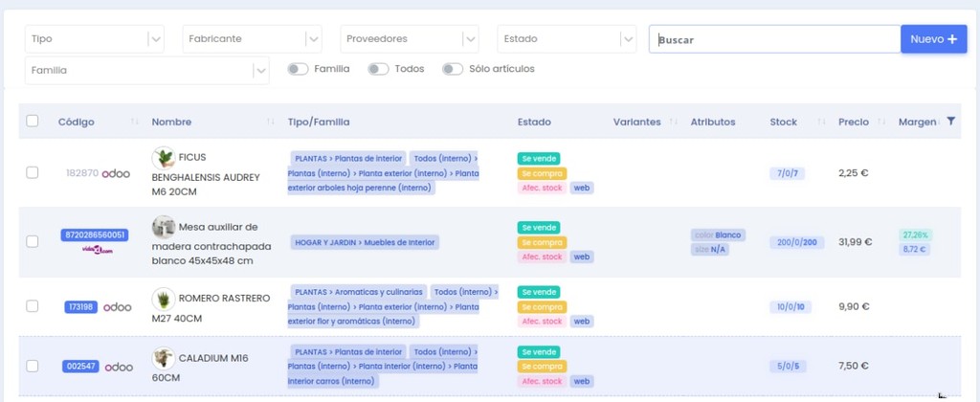Open FICUS BENGHALENSIS product thumbnail
Screen dimensions: 980x402
pos(164,158)
